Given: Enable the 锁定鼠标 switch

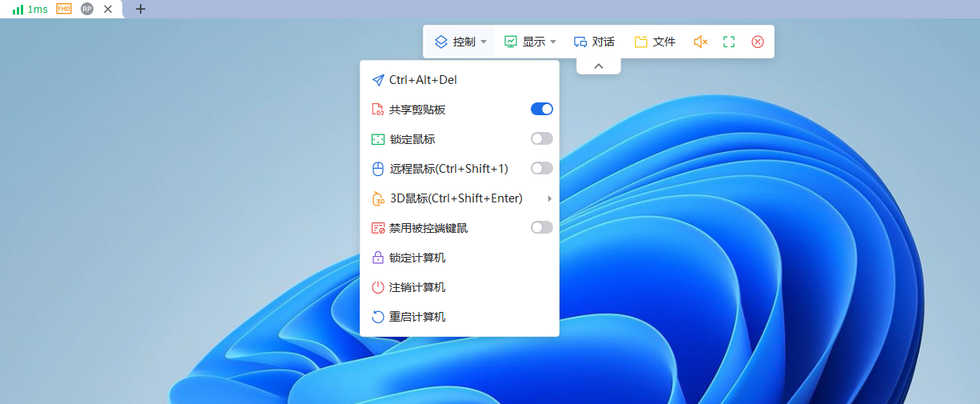Looking at the screenshot, I should tap(542, 139).
